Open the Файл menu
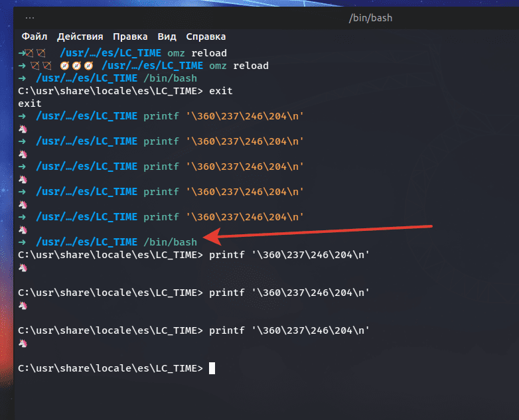This screenshot has height=420, width=519. (x=35, y=36)
